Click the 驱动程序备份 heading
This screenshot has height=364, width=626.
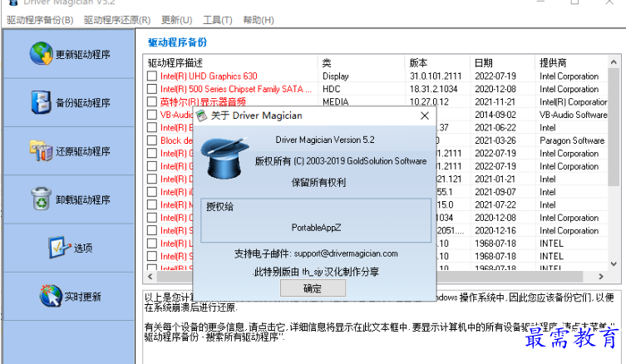pos(178,42)
